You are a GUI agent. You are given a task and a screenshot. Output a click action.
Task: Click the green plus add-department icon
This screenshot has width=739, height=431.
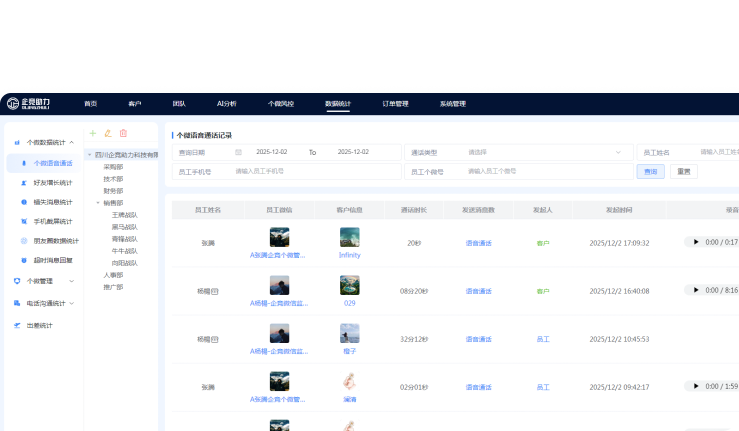point(93,133)
